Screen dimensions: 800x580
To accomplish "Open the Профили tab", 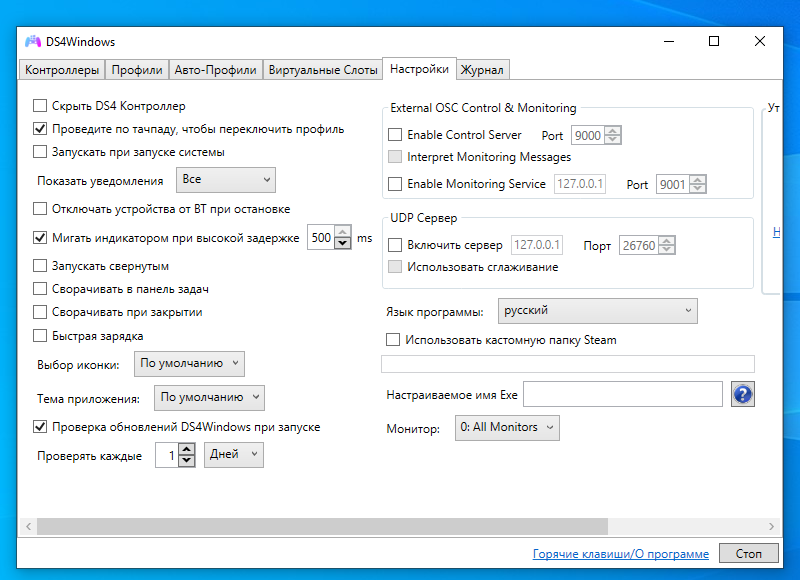I will (x=137, y=70).
